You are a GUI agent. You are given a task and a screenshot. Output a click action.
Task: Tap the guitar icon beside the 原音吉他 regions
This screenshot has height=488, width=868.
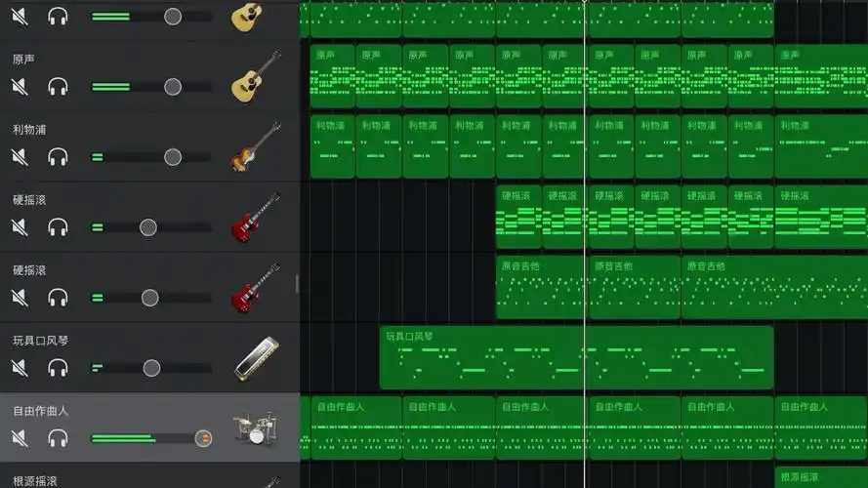click(256, 289)
